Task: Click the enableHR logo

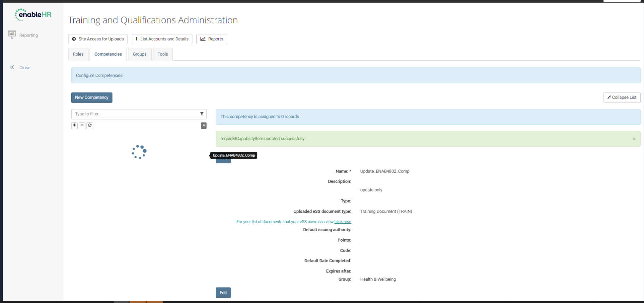Action: (33, 15)
